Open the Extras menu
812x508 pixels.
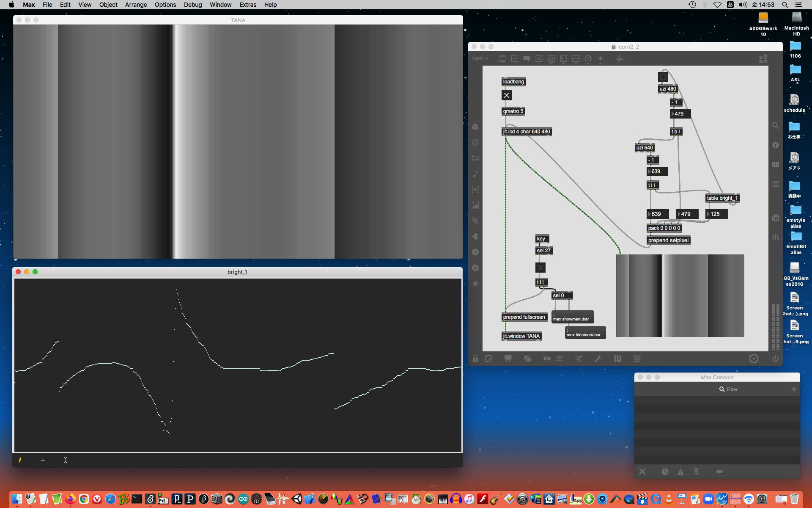pyautogui.click(x=247, y=5)
